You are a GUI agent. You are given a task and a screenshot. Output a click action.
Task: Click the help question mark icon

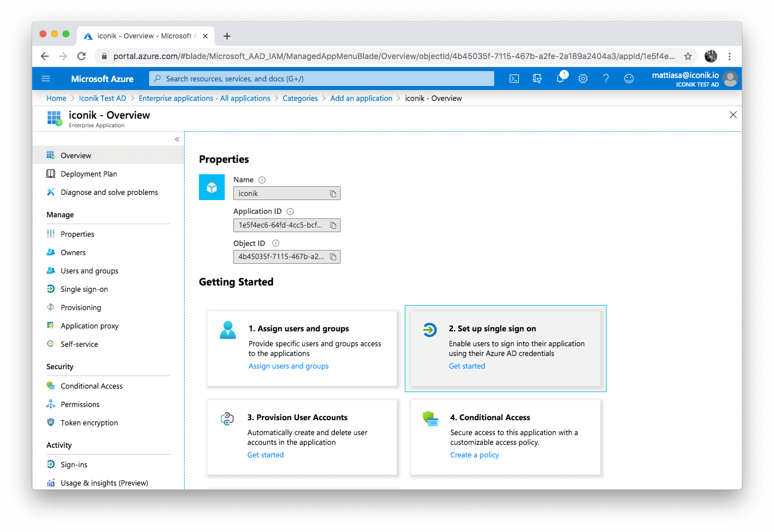(x=606, y=79)
